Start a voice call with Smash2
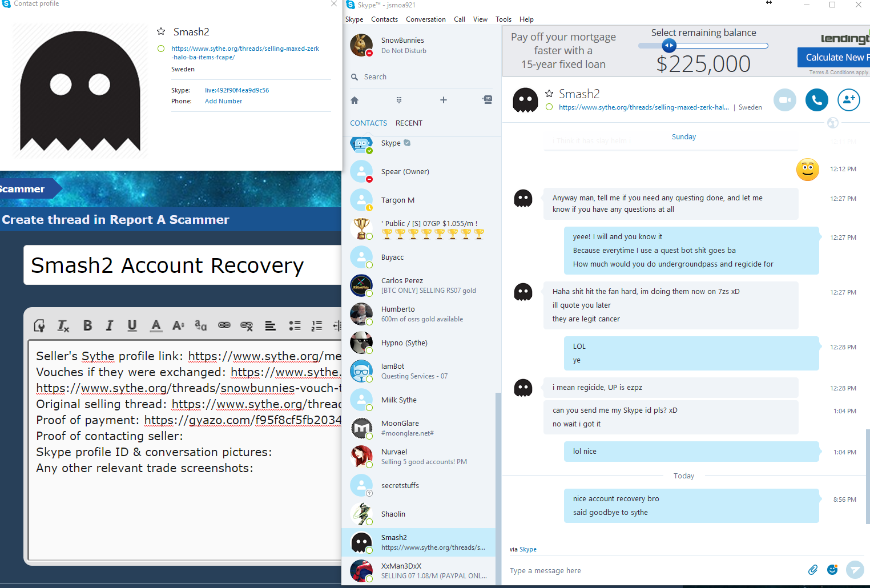The image size is (870, 588). tap(817, 100)
